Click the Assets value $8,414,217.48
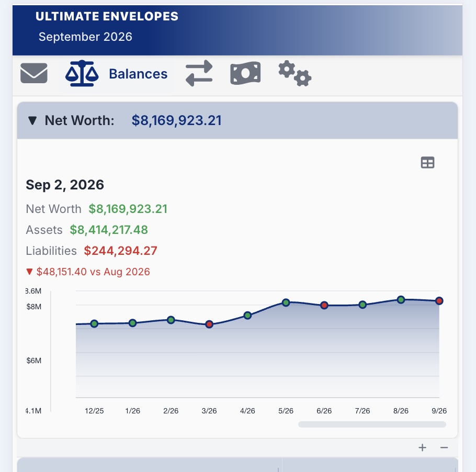 [109, 230]
